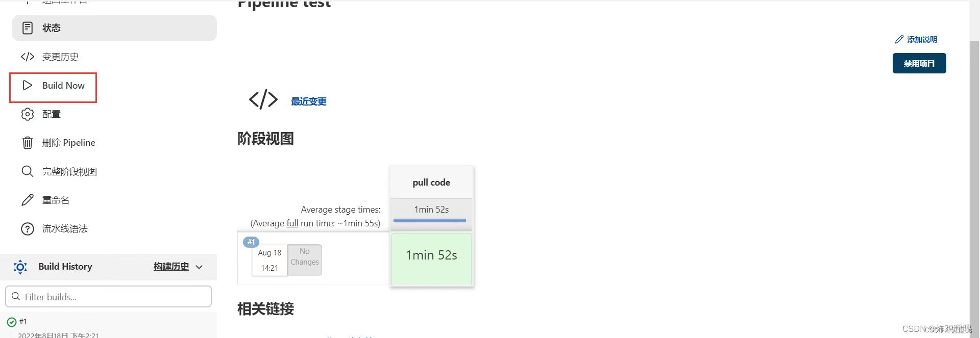Click the 添加说明 link
The width and height of the screenshot is (980, 338).
921,40
